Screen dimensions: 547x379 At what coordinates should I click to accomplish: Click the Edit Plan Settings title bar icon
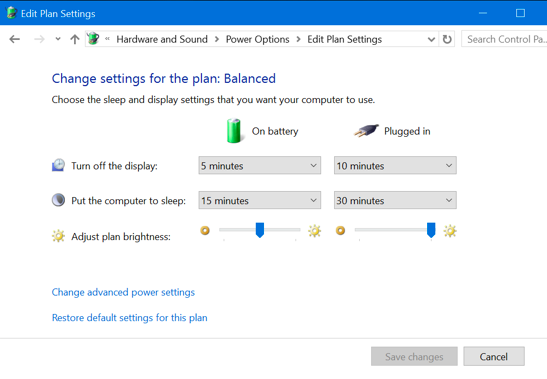12,13
